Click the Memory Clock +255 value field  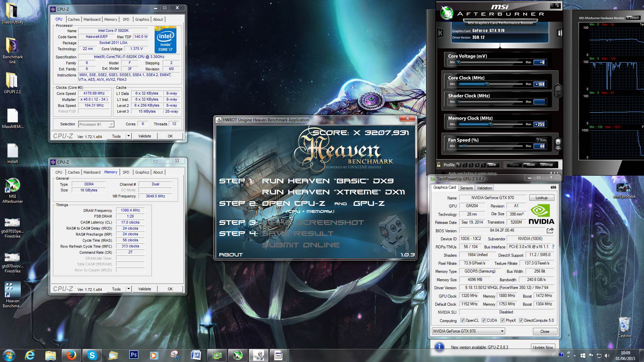pyautogui.click(x=540, y=124)
